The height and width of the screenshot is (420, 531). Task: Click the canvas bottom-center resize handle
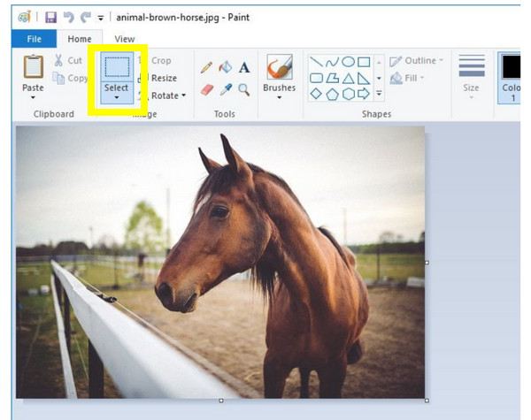221,401
